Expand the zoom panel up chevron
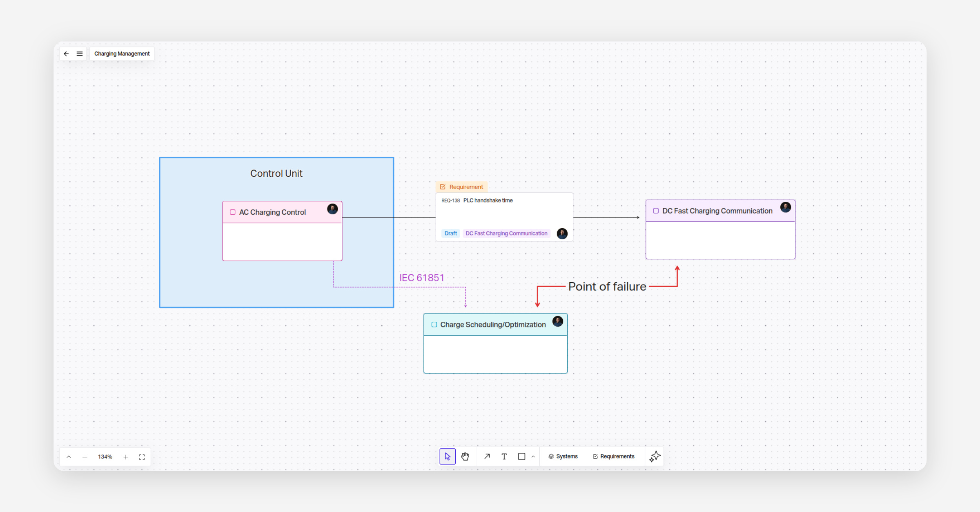 [69, 457]
